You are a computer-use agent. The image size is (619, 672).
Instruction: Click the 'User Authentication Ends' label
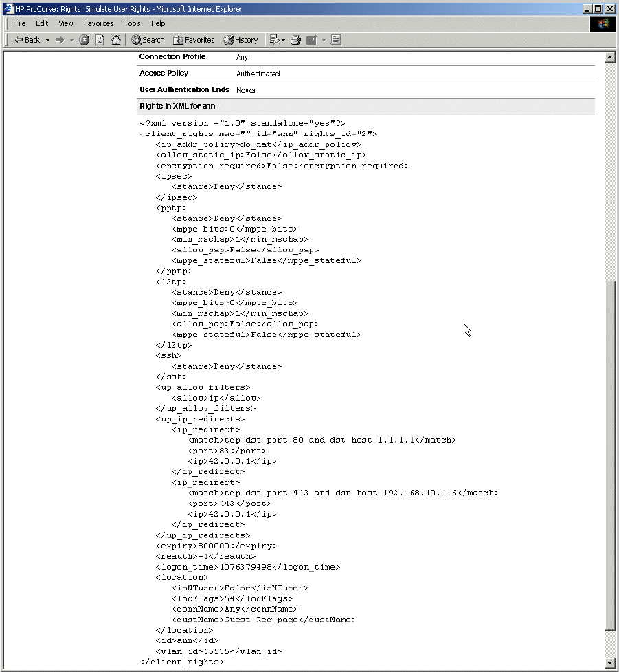pos(184,89)
